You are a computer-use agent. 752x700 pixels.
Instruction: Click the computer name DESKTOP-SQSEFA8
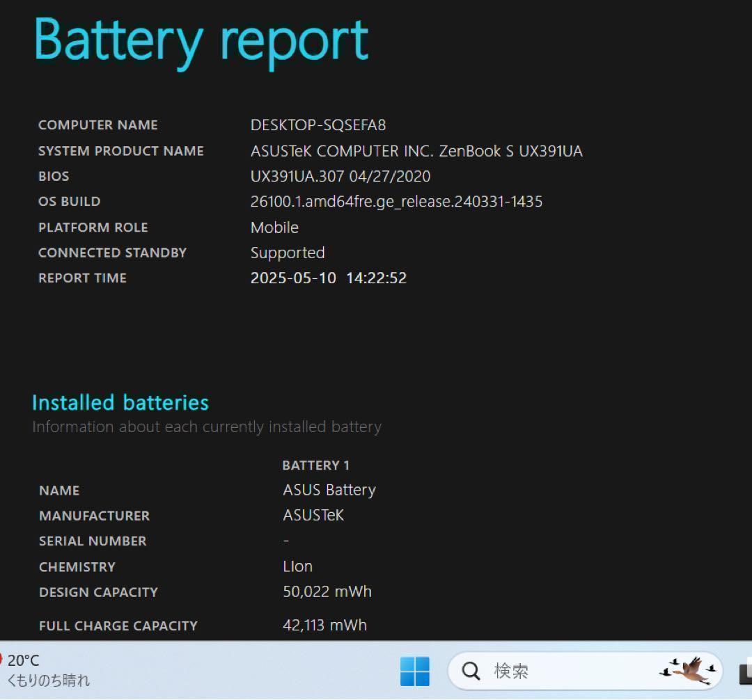[x=318, y=125]
